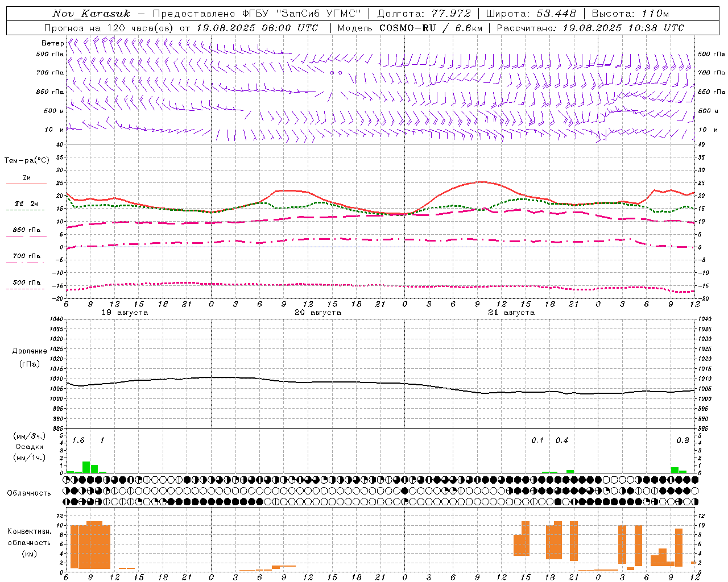Click the 'ФГБУ "ЗапСиб УГМС"' provider text
The image size is (728, 582).
tap(301, 14)
